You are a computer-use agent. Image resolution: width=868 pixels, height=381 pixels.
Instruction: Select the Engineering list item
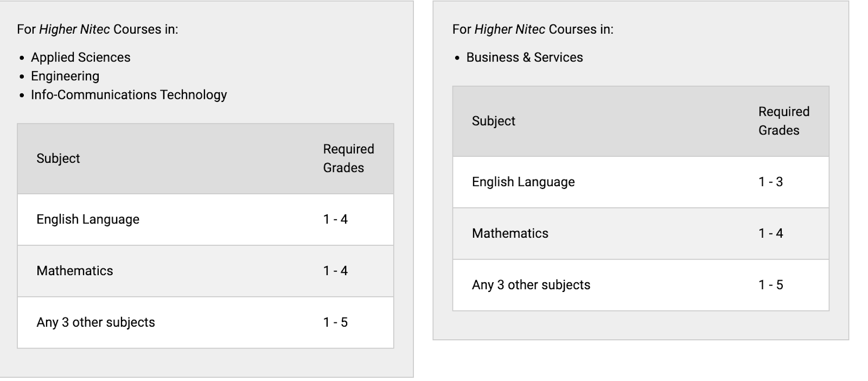[65, 76]
